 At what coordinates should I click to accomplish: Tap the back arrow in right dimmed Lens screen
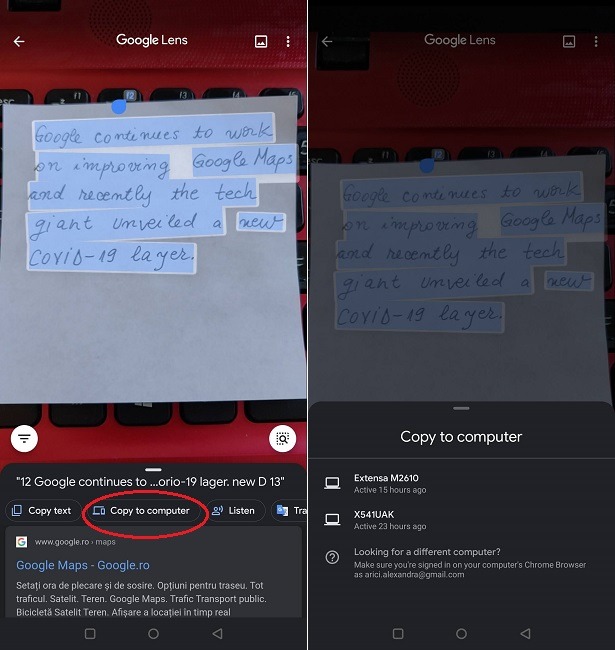[327, 41]
